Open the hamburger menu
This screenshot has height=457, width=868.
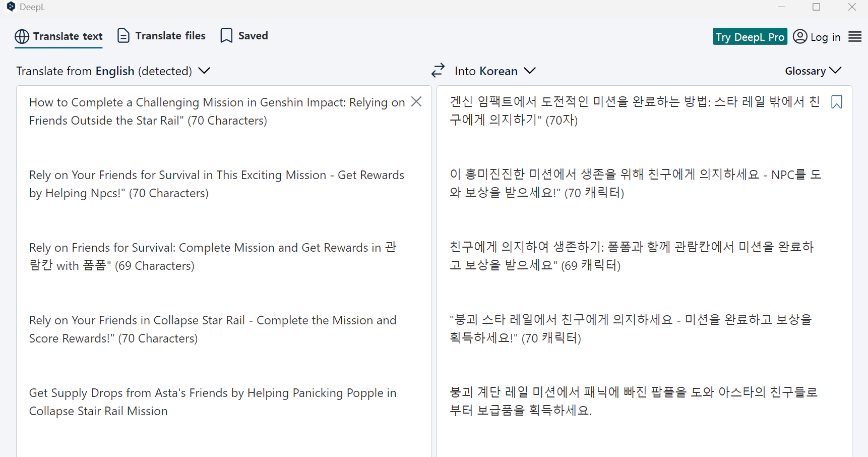pos(855,36)
